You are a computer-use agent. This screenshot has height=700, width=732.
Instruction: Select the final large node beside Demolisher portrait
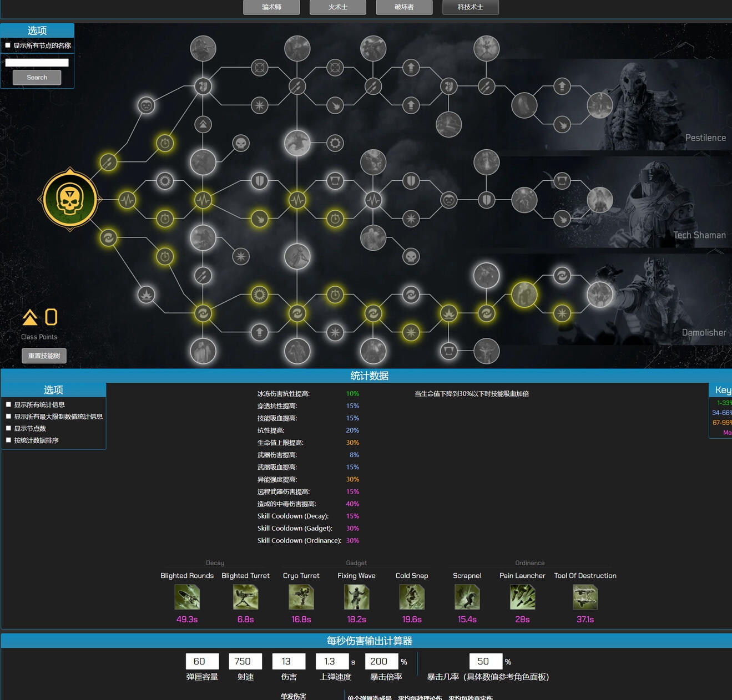point(600,295)
